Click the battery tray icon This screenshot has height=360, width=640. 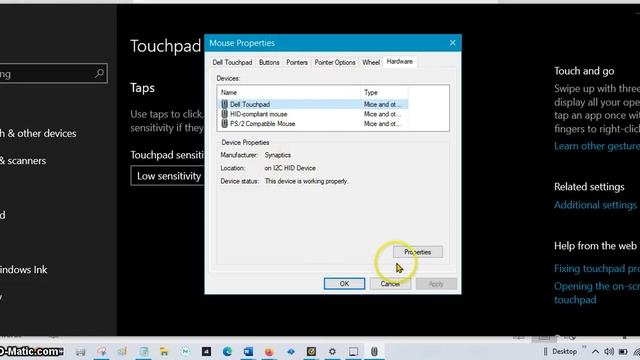623,351
